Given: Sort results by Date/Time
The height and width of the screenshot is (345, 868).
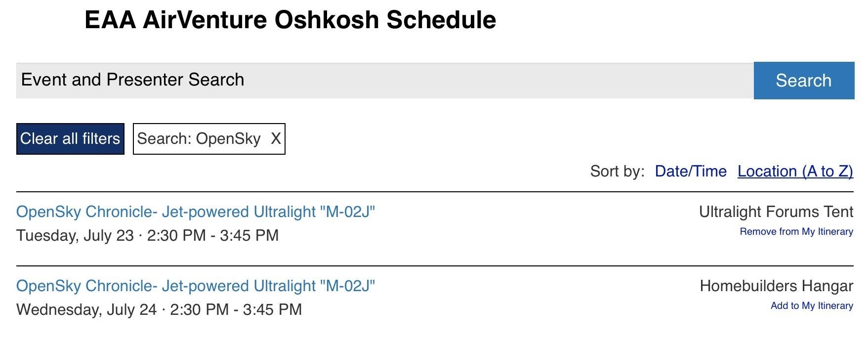Looking at the screenshot, I should click(690, 172).
